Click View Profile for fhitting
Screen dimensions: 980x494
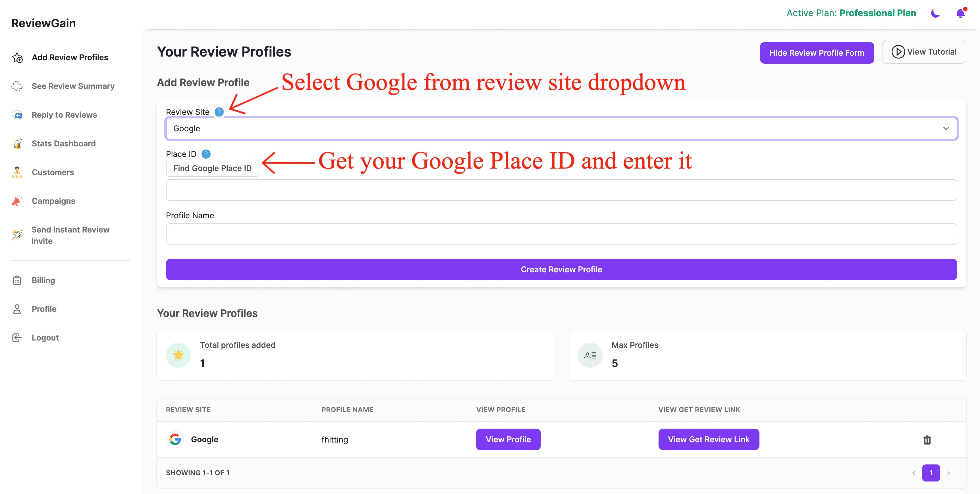click(x=508, y=440)
